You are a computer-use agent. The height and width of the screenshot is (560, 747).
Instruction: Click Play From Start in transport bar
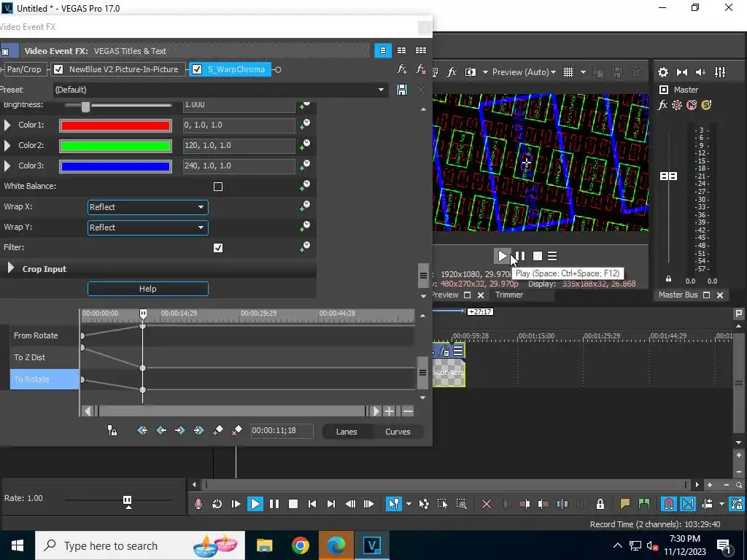236,504
